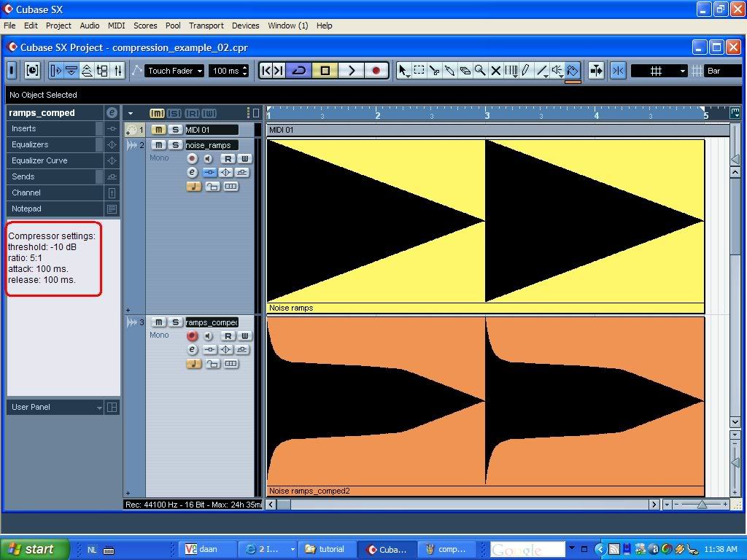Select the Object Selection arrow tool

403,71
